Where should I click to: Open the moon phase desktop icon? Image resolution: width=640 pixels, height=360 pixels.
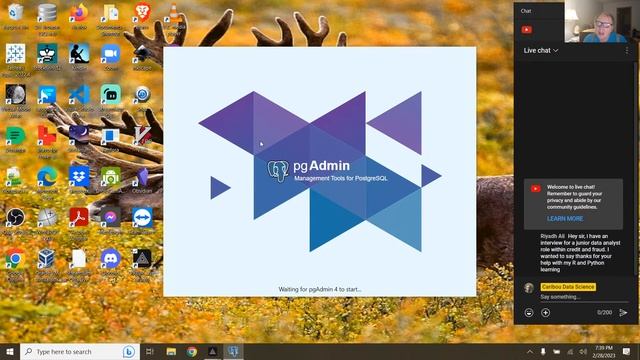click(x=16, y=95)
